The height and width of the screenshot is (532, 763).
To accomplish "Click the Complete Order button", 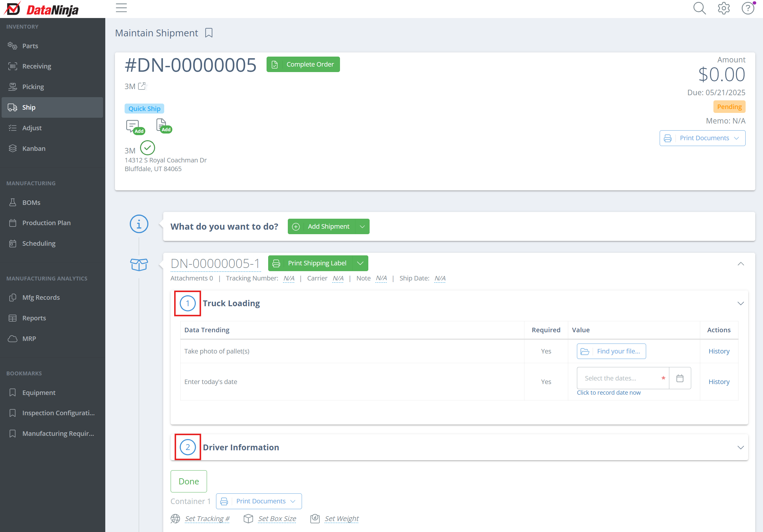I will click(x=303, y=64).
